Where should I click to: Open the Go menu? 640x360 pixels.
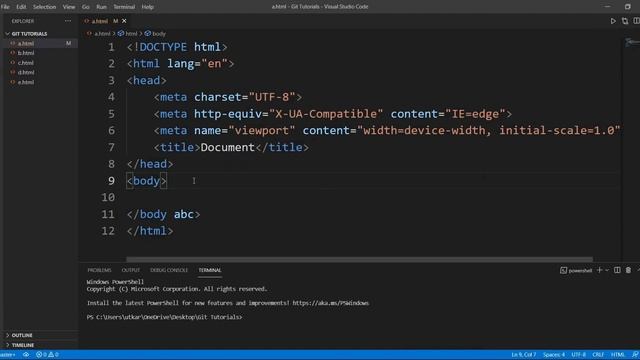pyautogui.click(x=86, y=7)
